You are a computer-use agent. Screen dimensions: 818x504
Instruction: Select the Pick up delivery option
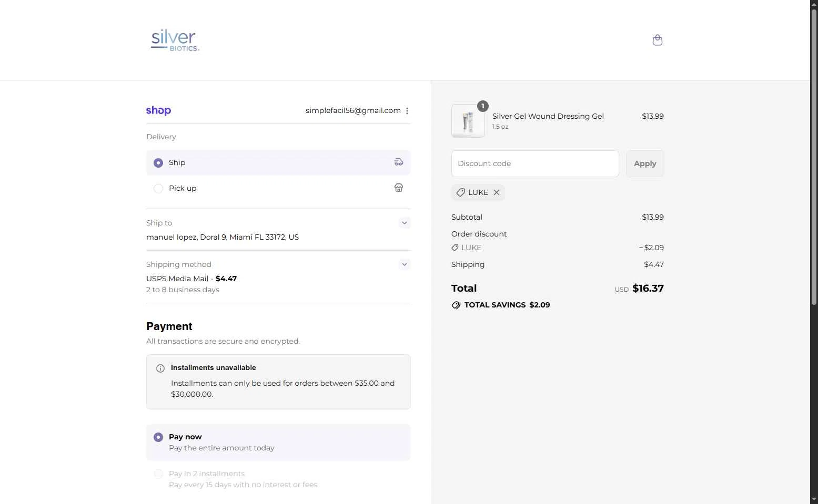[x=278, y=188]
